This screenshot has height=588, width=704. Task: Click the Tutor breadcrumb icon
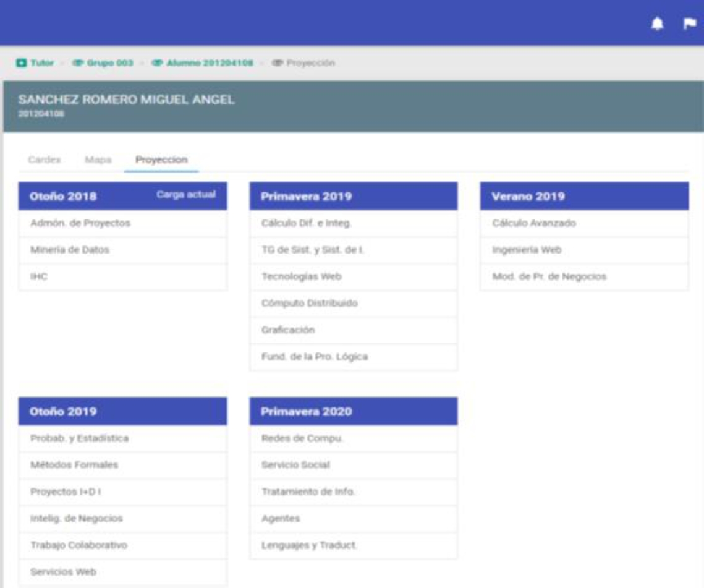[x=22, y=63]
